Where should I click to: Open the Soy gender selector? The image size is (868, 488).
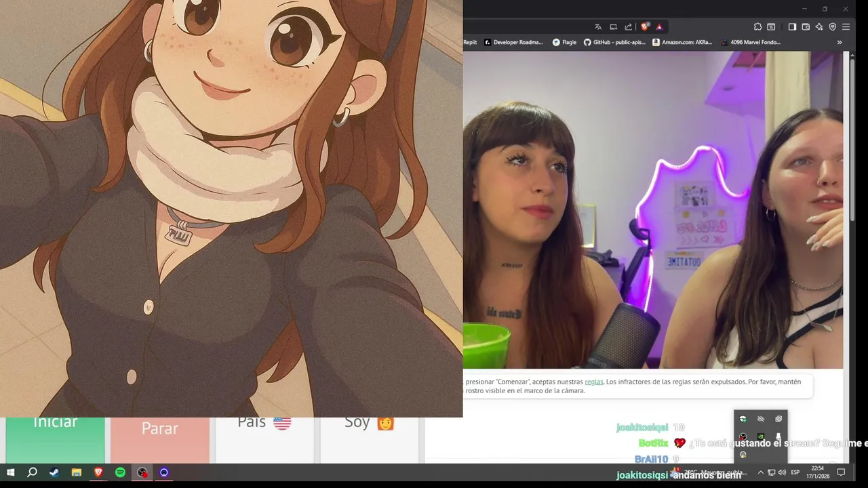click(x=370, y=440)
